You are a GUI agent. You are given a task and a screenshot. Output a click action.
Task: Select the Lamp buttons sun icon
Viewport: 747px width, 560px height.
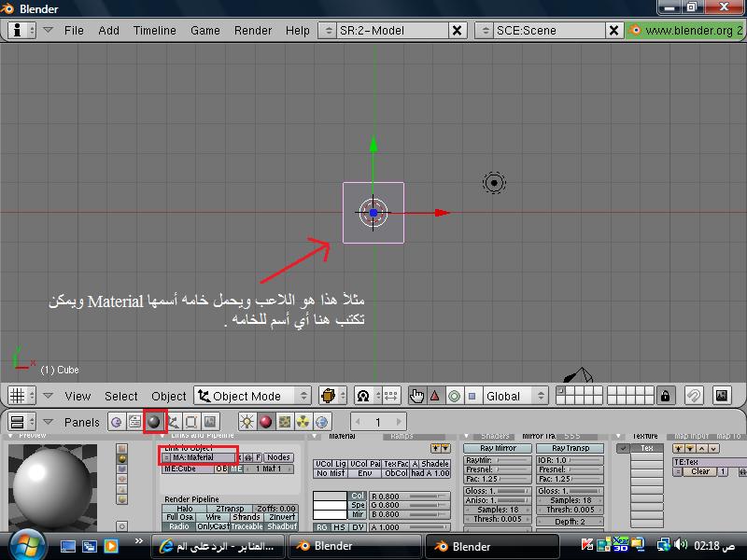tap(247, 422)
